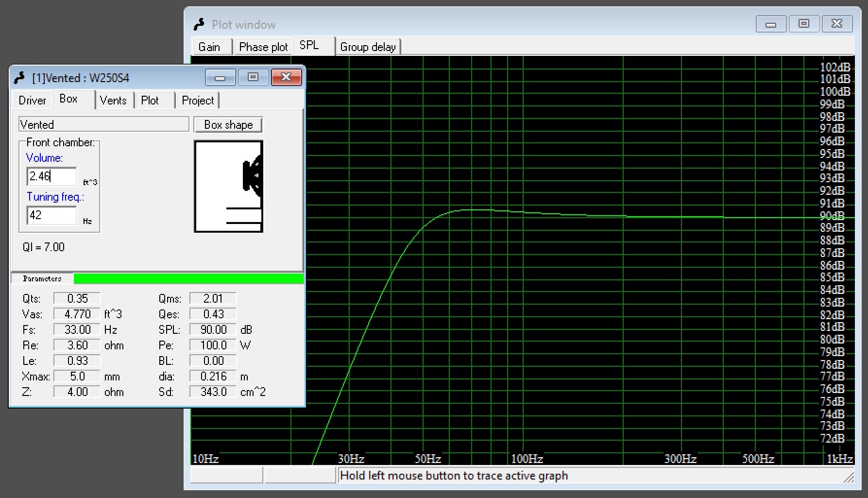Click the Le value 0.93

click(x=77, y=361)
